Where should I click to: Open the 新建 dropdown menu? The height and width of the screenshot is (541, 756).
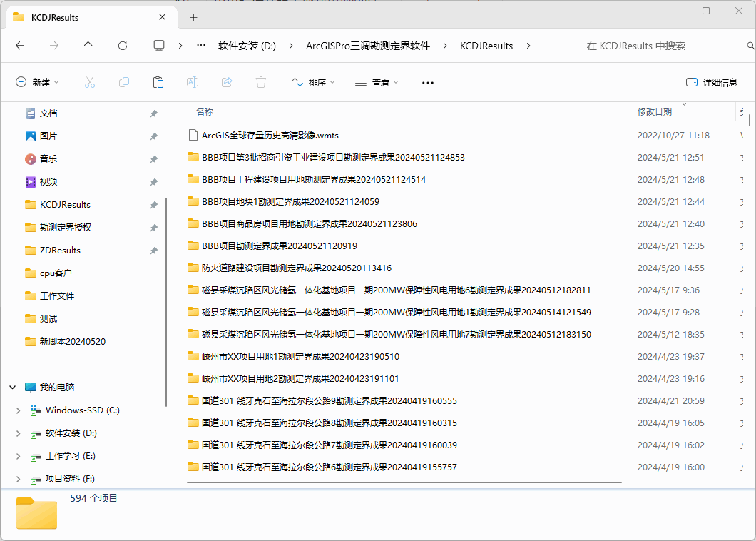tap(38, 82)
